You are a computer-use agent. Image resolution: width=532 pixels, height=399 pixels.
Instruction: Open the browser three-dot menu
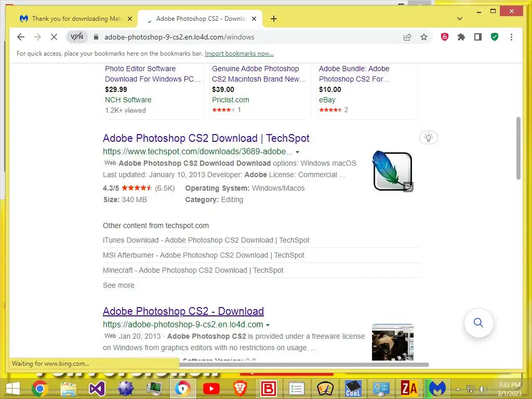click(511, 37)
